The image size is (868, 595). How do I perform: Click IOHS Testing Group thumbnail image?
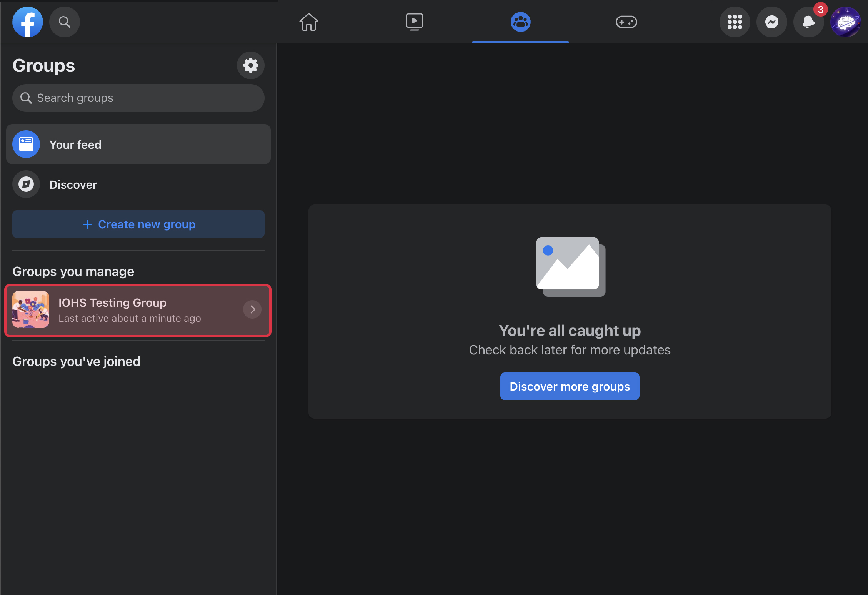[x=31, y=309]
